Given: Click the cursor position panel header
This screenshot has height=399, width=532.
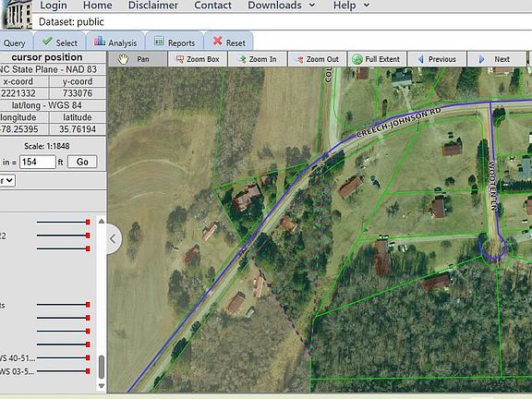Looking at the screenshot, I should [x=47, y=57].
